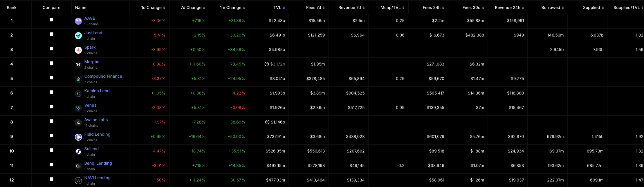The image size is (644, 187).
Task: Tick the compare checkbox for Compound Finance
Action: coord(51,78)
